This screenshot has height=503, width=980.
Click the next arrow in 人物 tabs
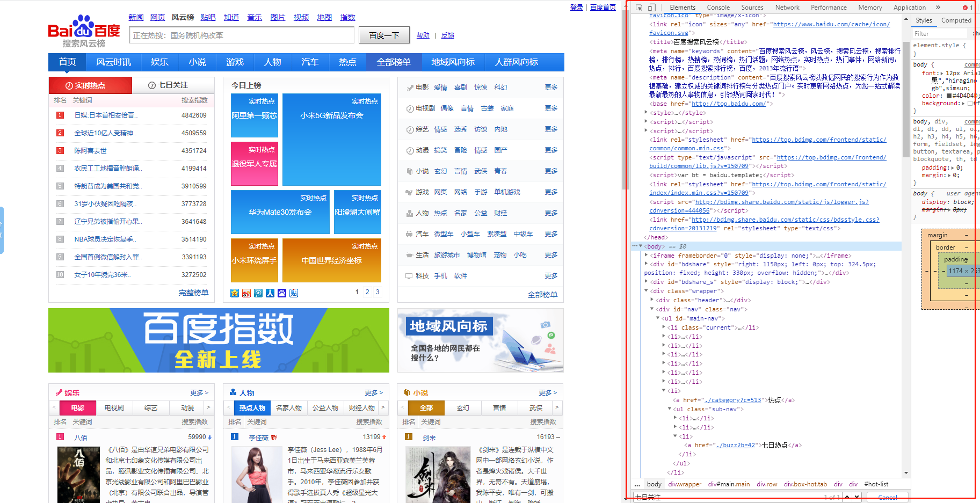pos(383,408)
